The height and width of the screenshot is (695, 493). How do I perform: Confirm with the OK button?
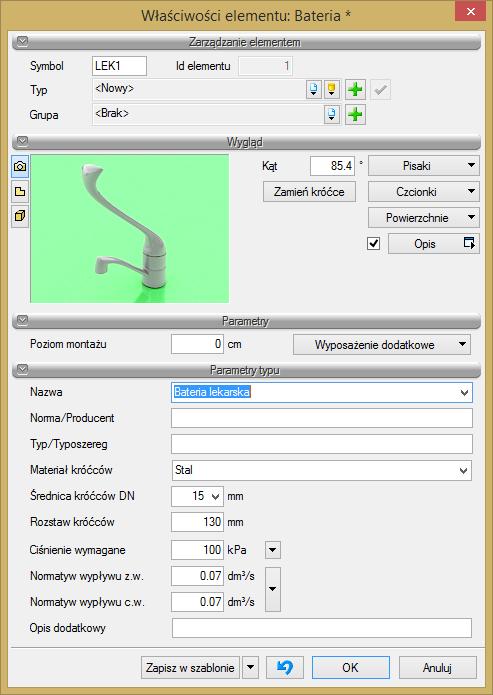[351, 668]
